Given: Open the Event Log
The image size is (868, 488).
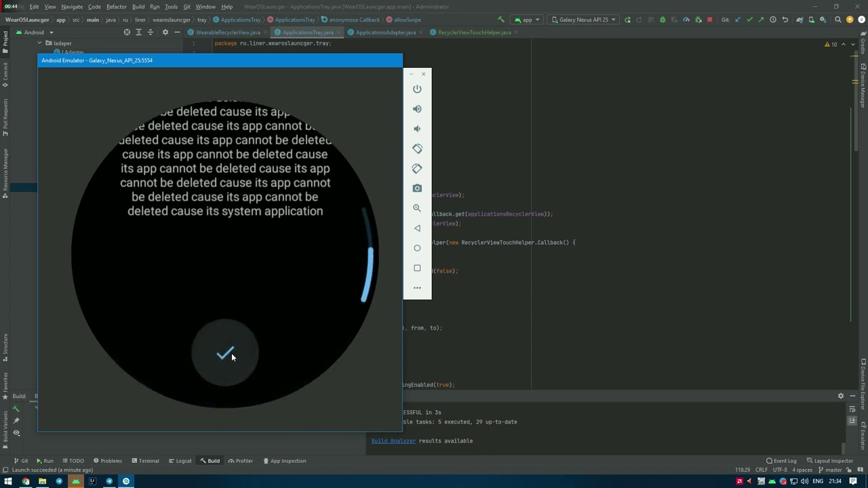Looking at the screenshot, I should click(x=781, y=461).
